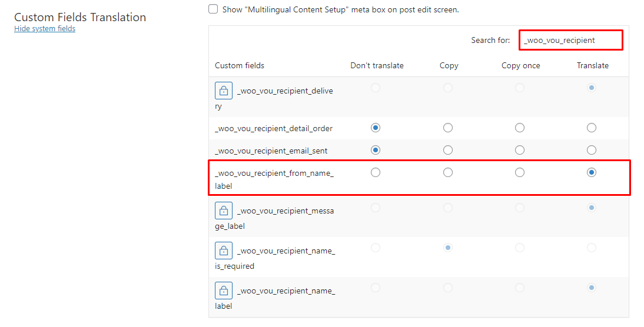This screenshot has height=327, width=644.
Task: Select Translate for _woo_vou_recipient_from_name_label
Action: tap(592, 172)
